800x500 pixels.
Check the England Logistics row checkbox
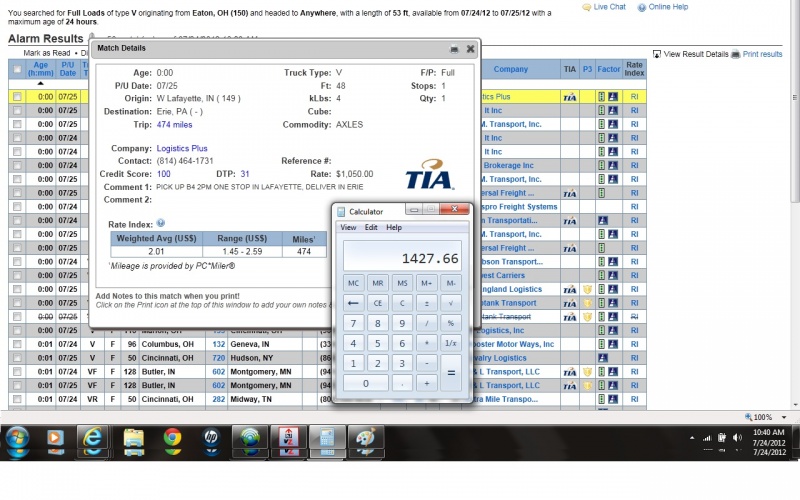click(x=17, y=289)
